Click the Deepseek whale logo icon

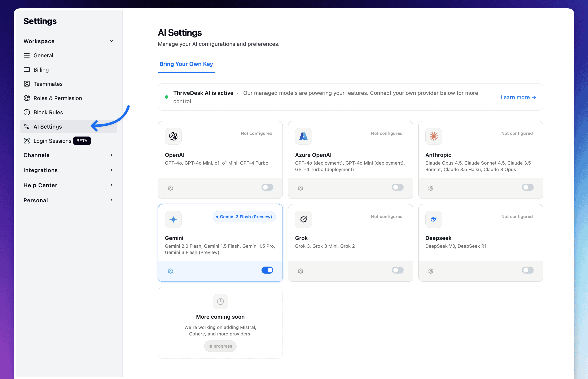pos(434,219)
